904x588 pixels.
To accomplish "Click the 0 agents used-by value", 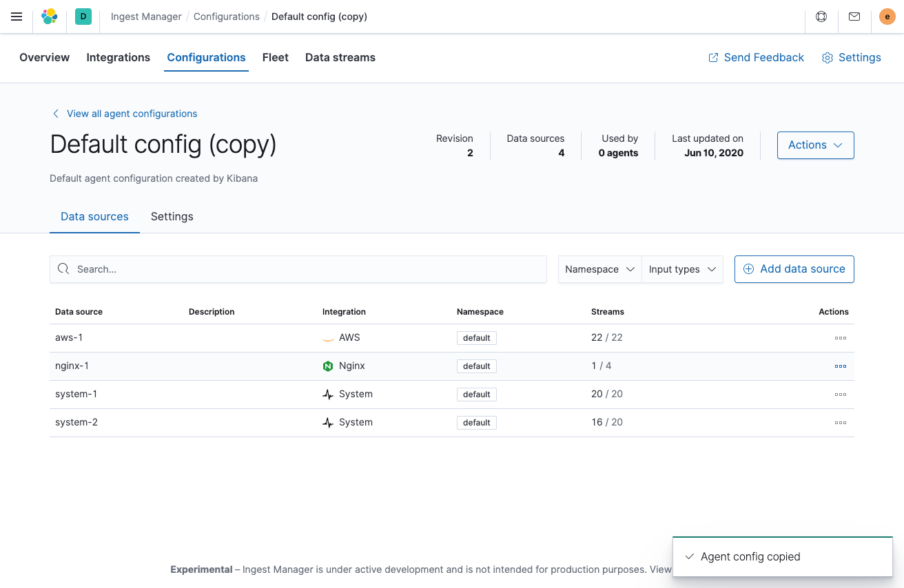I will coord(618,153).
